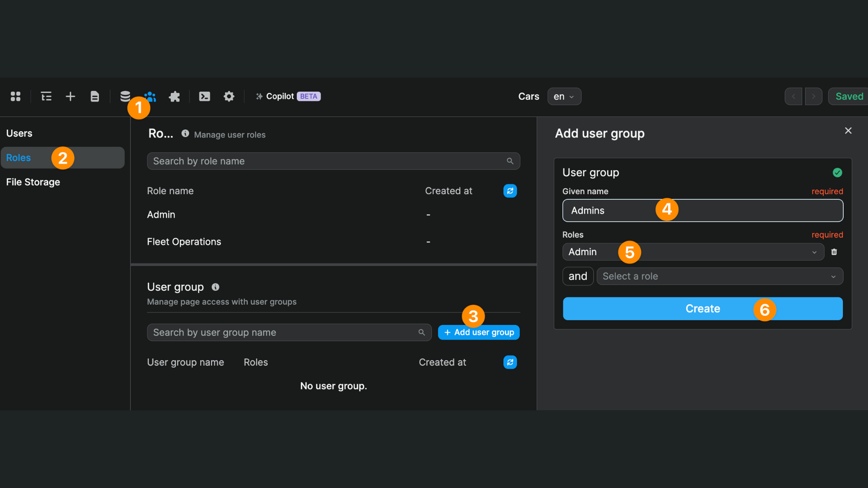The width and height of the screenshot is (868, 488).
Task: Open the pages document icon
Action: pos(95,96)
